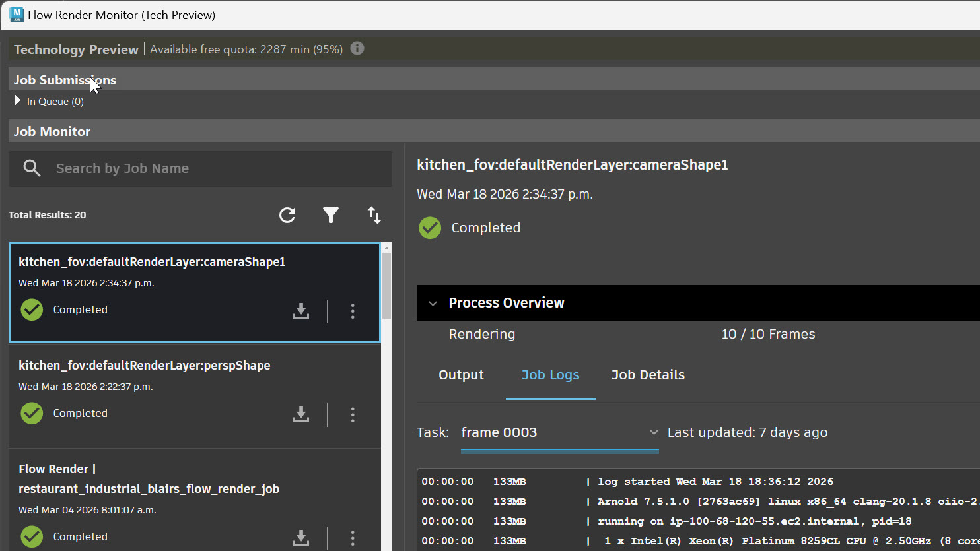Open the job filter options
This screenshot has width=980, height=551.
click(x=331, y=215)
